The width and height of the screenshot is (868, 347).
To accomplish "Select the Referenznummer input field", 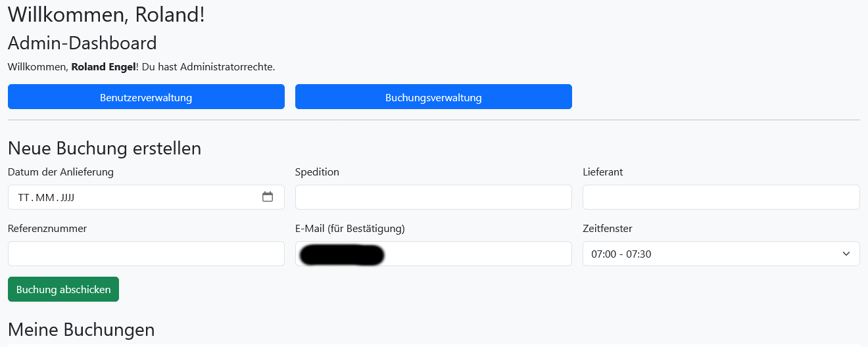I will (x=146, y=254).
